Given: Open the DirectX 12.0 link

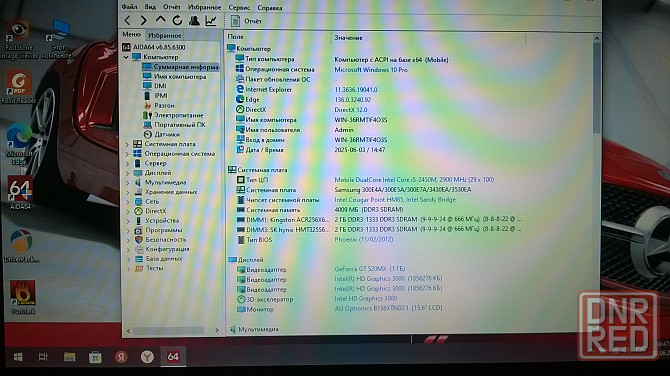Looking at the screenshot, I should click(x=350, y=110).
